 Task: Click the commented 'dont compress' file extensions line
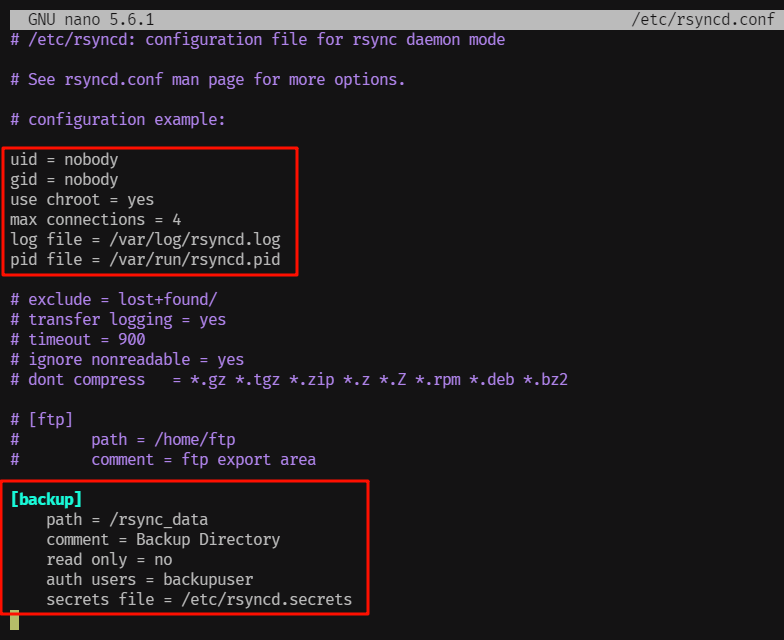click(289, 380)
